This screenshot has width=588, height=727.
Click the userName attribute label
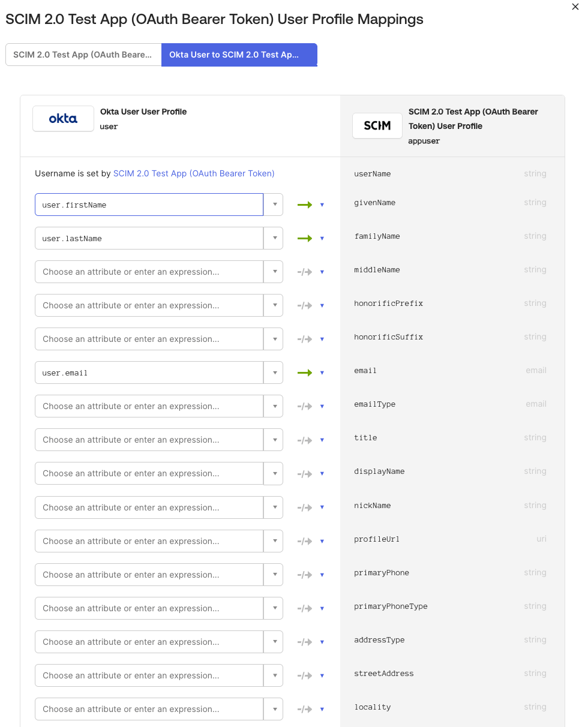pos(373,174)
